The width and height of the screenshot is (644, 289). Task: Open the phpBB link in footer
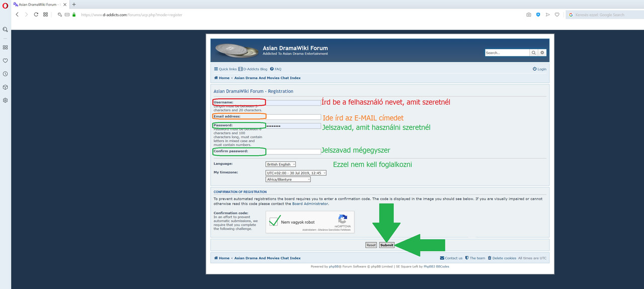(334, 267)
